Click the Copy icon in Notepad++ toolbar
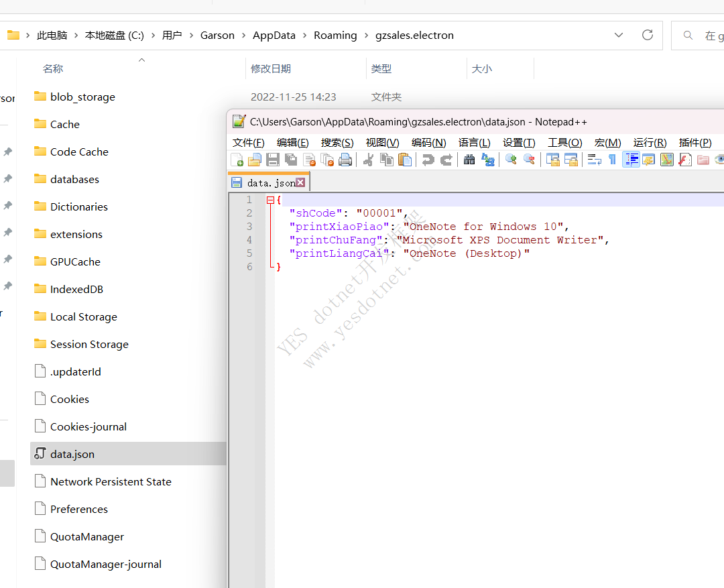724x588 pixels. pos(387,160)
